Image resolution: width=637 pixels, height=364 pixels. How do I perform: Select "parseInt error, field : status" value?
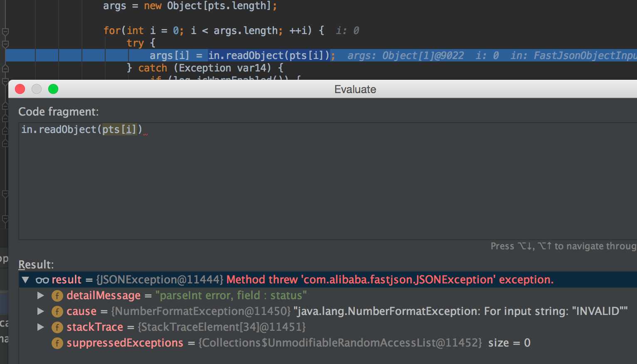(231, 295)
